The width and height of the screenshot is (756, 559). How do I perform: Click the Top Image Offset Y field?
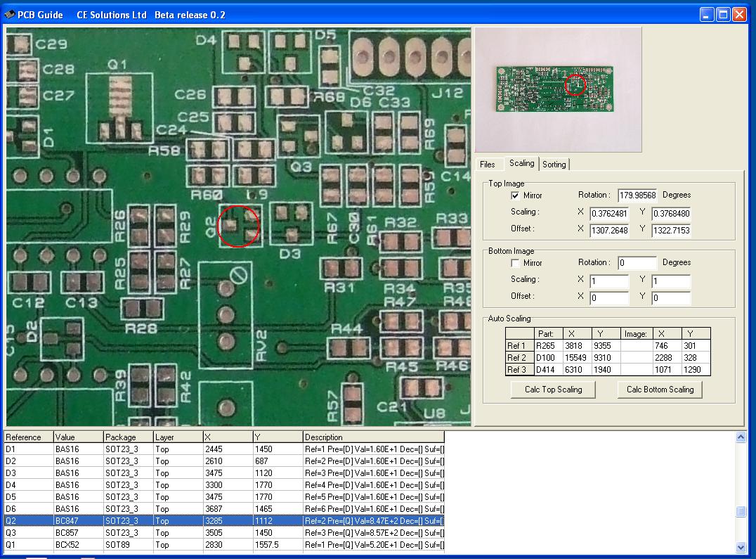pyautogui.click(x=671, y=231)
